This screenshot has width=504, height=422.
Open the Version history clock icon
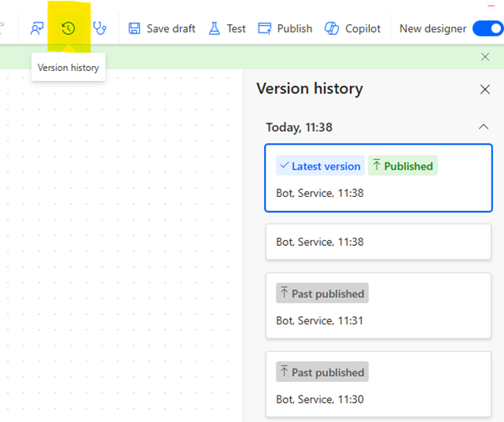(x=68, y=28)
